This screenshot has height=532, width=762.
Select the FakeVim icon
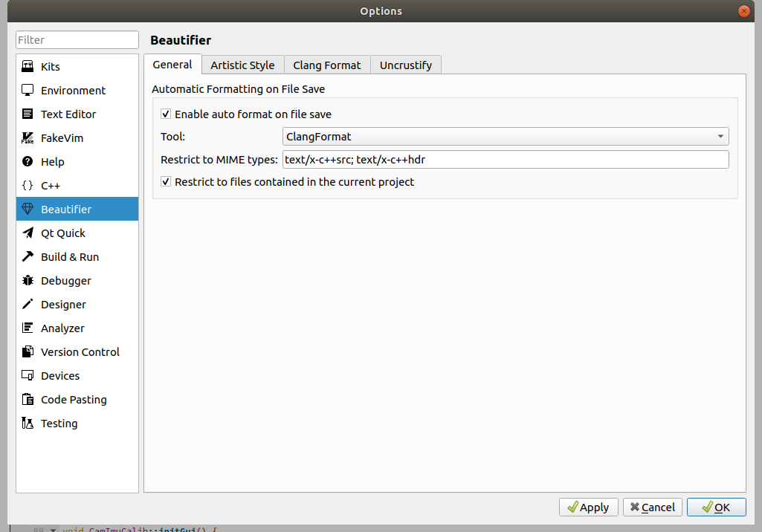tap(27, 137)
